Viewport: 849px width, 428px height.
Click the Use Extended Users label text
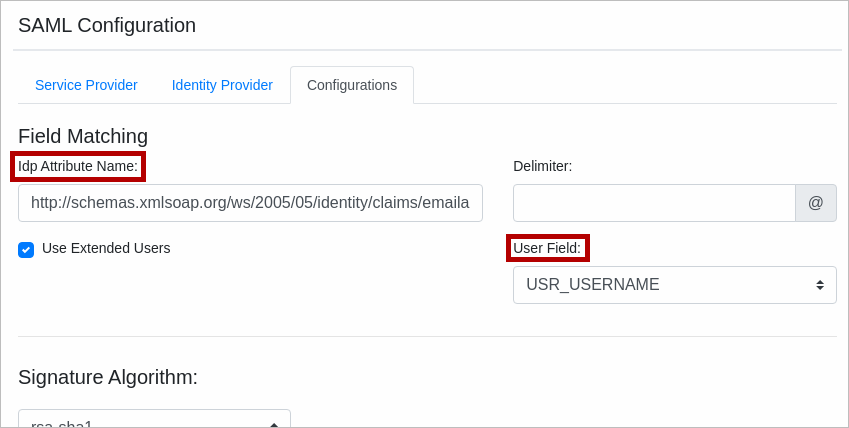pyautogui.click(x=106, y=248)
